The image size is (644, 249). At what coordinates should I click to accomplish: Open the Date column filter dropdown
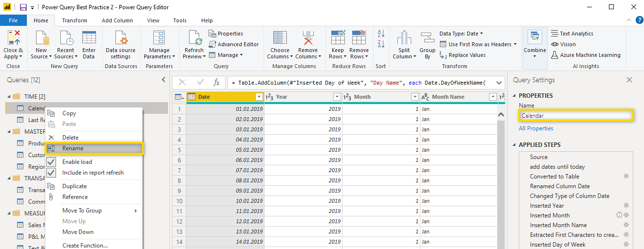click(259, 97)
